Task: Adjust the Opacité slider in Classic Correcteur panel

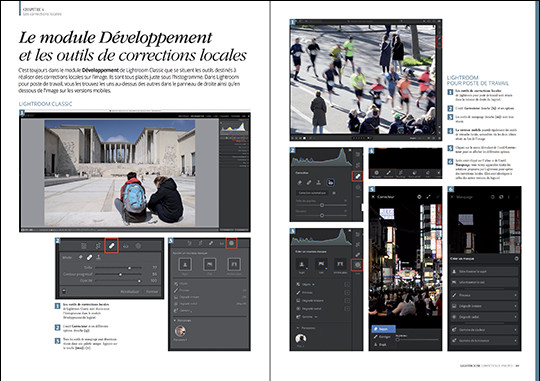Action: [x=118, y=281]
